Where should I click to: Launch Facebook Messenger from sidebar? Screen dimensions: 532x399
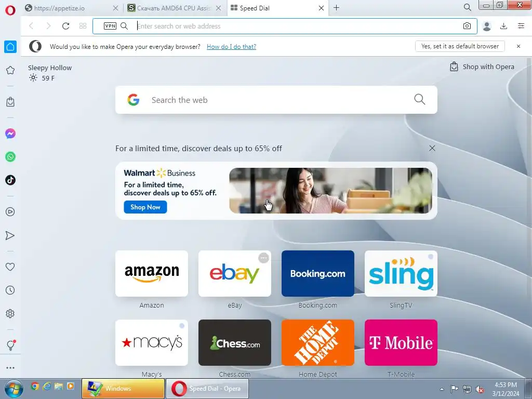click(10, 134)
